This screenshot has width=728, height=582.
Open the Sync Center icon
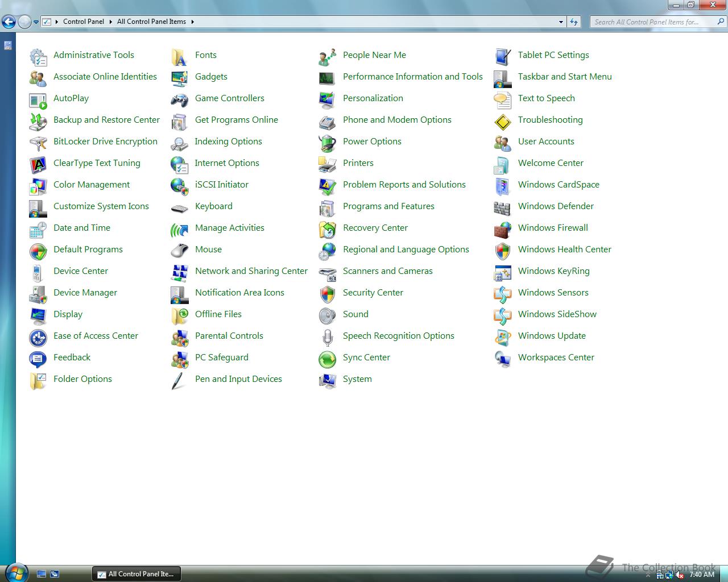click(x=328, y=359)
